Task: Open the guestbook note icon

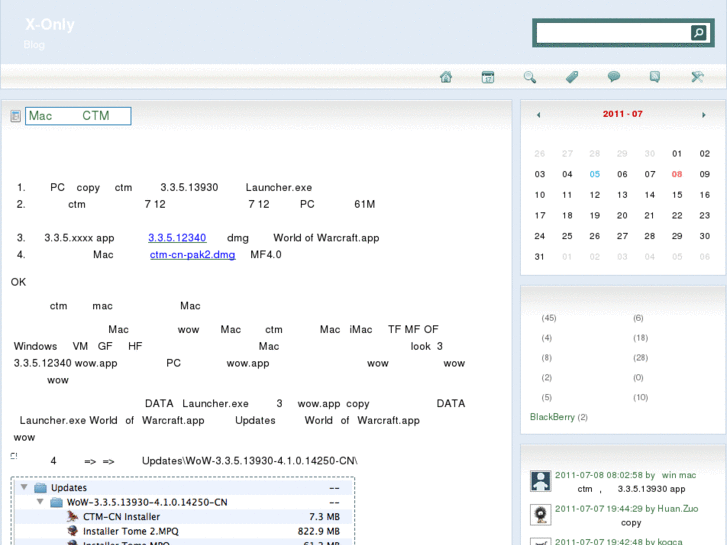Action: (x=655, y=77)
